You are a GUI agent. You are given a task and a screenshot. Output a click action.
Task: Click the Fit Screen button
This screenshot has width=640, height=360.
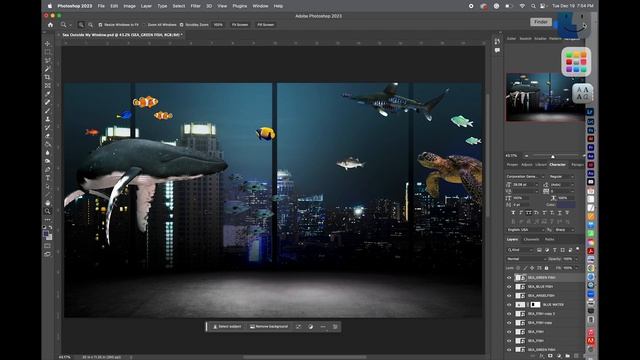pos(240,25)
